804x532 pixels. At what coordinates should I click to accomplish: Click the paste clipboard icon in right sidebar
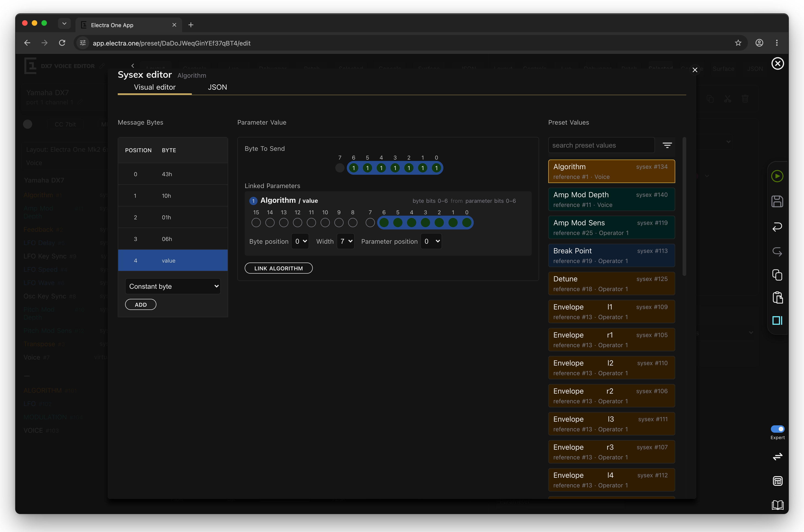pyautogui.click(x=777, y=297)
